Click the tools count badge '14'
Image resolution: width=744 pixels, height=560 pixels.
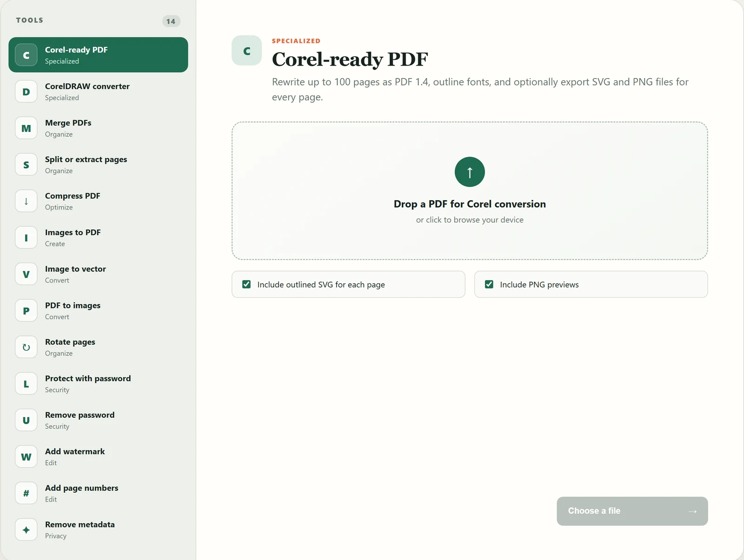[171, 21]
